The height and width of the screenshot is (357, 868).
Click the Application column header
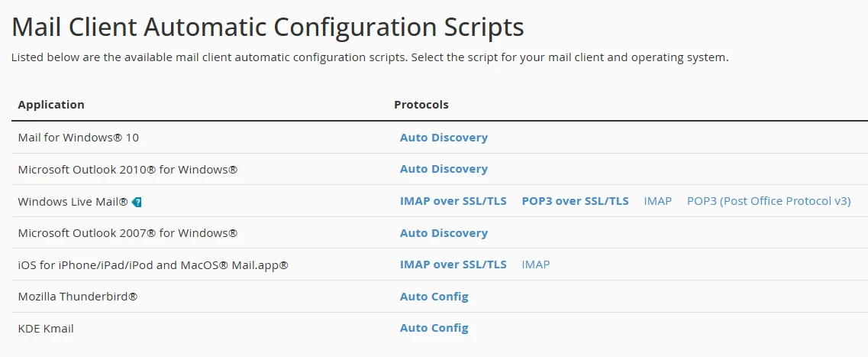click(51, 105)
